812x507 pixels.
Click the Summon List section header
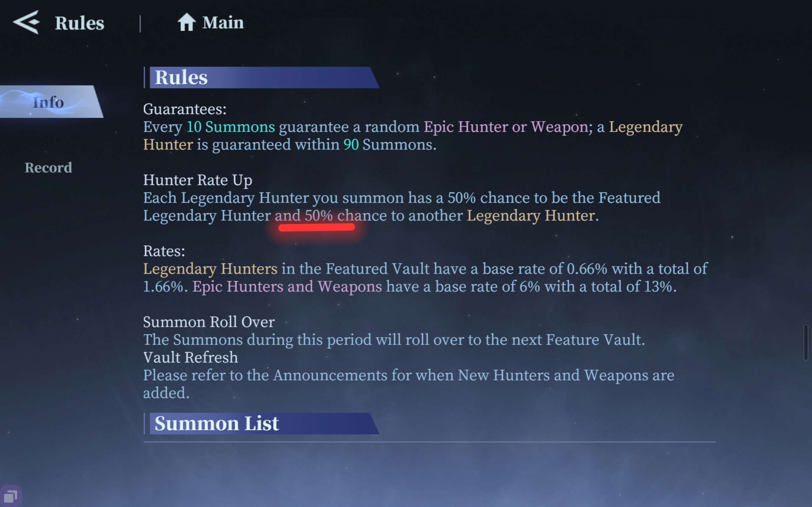point(262,424)
